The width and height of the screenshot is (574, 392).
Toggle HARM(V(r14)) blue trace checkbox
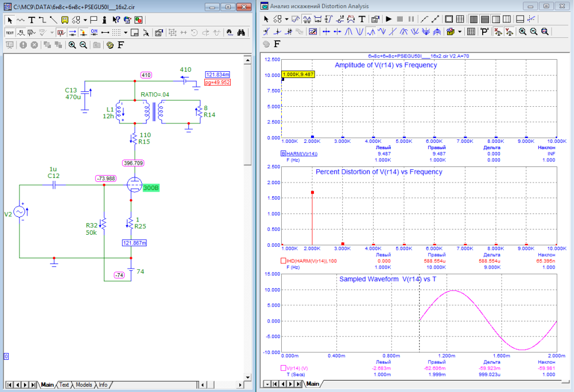coord(283,153)
